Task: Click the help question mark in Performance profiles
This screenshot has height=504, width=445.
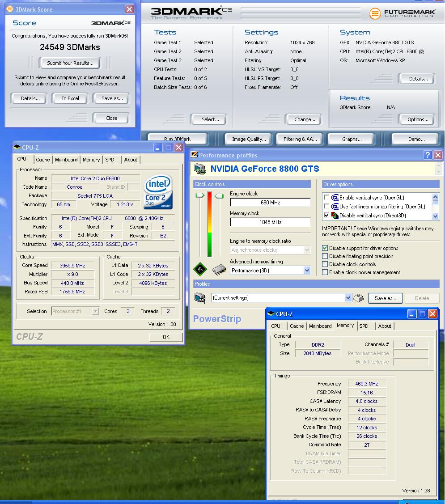Action: (427, 155)
